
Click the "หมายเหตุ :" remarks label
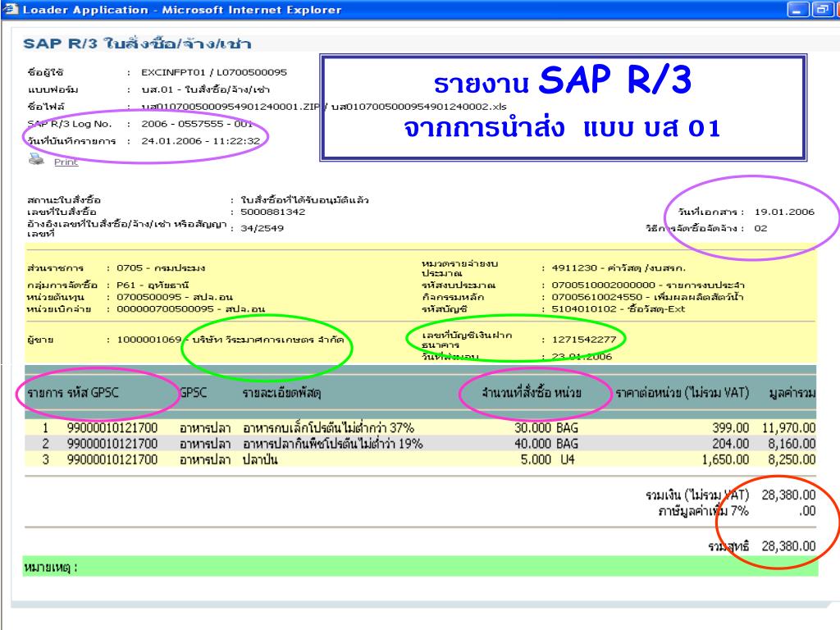click(x=51, y=568)
